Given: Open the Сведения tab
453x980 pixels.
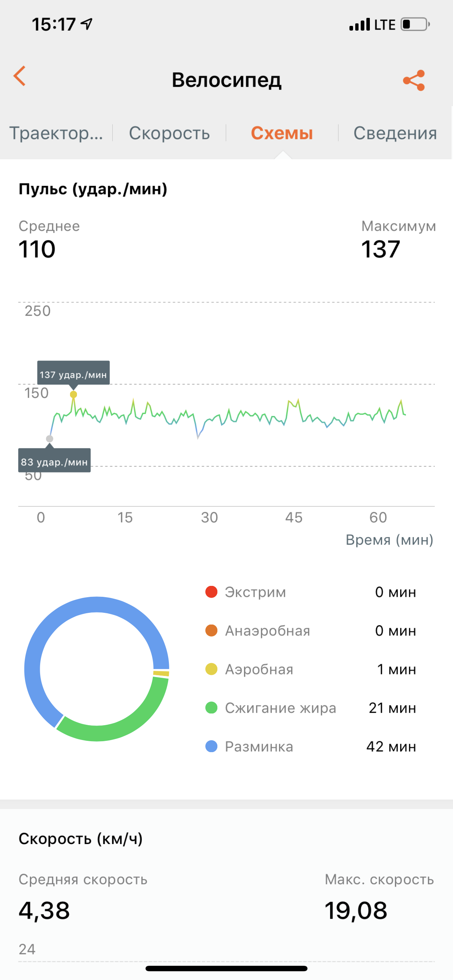Looking at the screenshot, I should click(x=395, y=133).
